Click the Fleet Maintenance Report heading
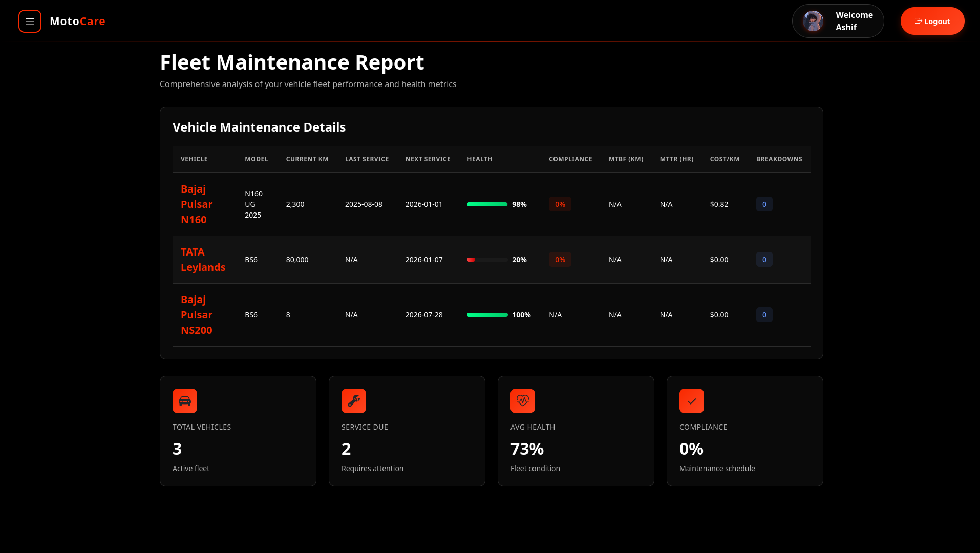 (x=292, y=62)
